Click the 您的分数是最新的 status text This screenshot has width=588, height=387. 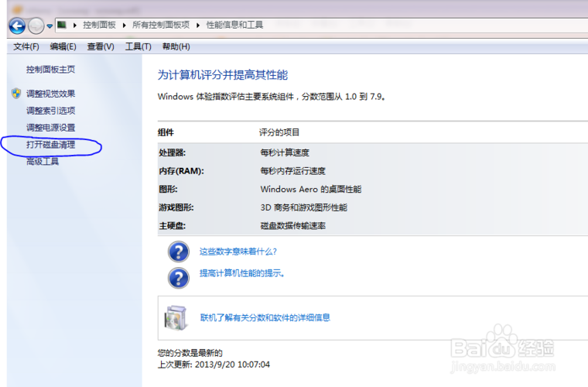[190, 353]
